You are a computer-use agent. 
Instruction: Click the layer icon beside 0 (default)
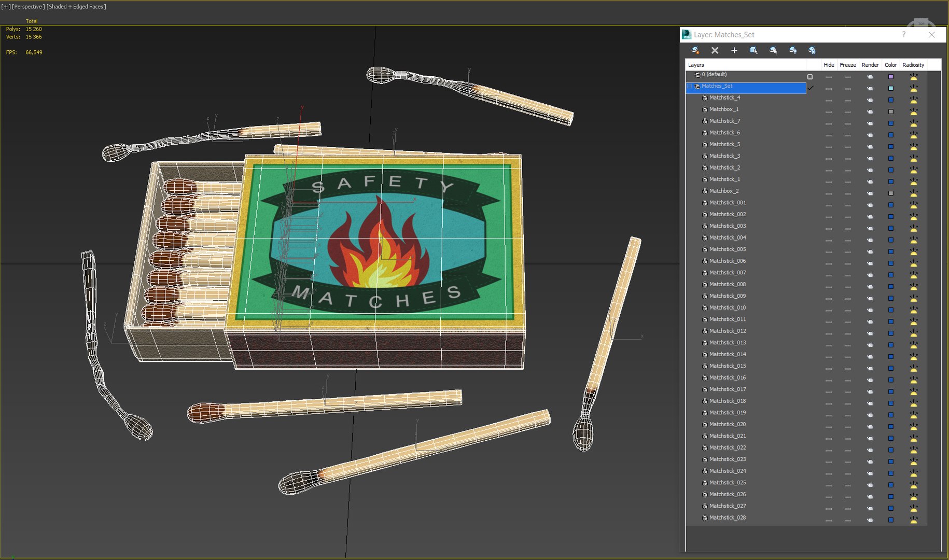(x=697, y=75)
